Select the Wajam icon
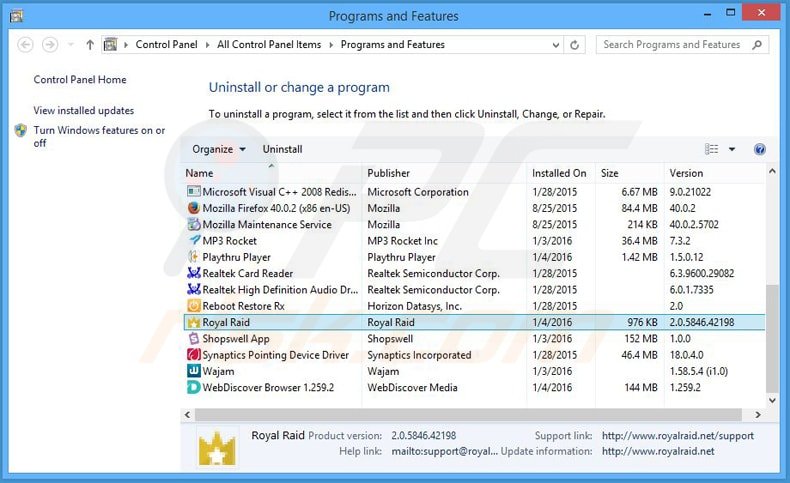The width and height of the screenshot is (790, 483). 193,371
